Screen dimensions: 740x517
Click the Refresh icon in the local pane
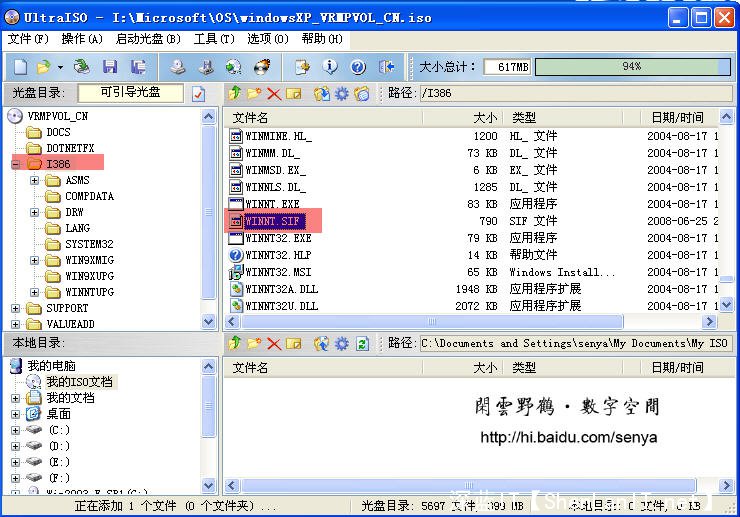[362, 343]
